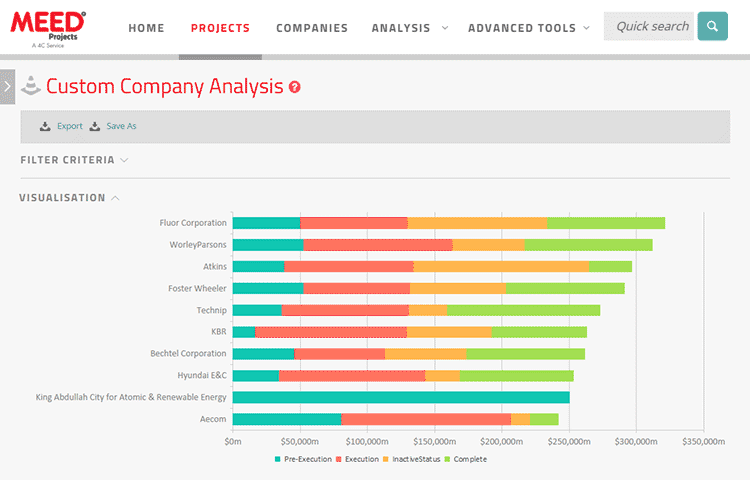Click the Save As download icon
Viewport: 750px width, 480px height.
[x=95, y=127]
